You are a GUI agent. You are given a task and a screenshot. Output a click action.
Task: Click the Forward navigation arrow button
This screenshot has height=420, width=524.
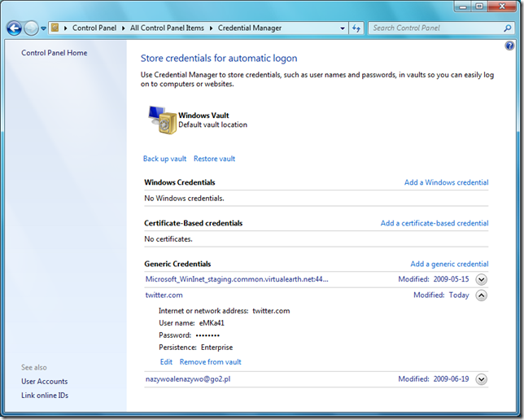32,28
